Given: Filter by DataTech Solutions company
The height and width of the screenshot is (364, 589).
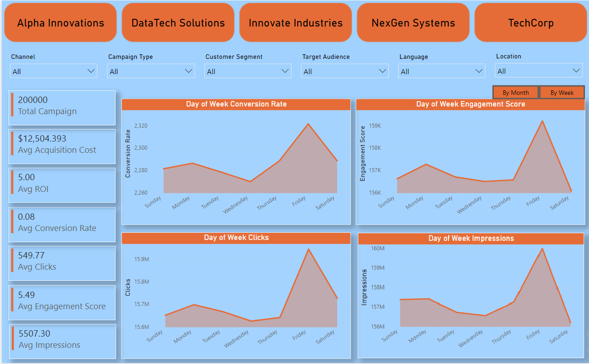Looking at the screenshot, I should (178, 23).
